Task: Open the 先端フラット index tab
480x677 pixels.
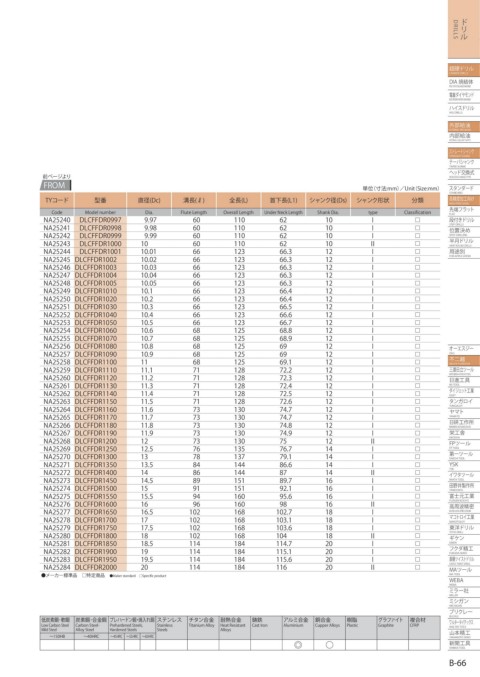Action: 464,210
